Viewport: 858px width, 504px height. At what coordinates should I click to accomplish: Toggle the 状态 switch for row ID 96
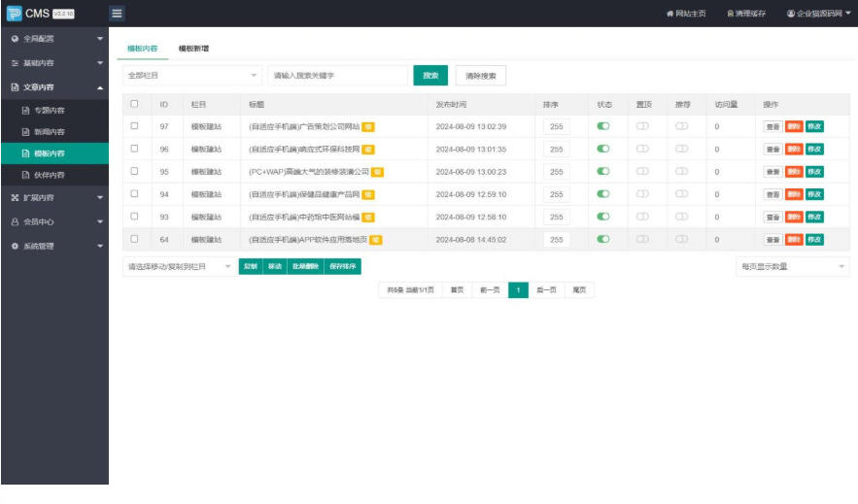[x=603, y=149]
